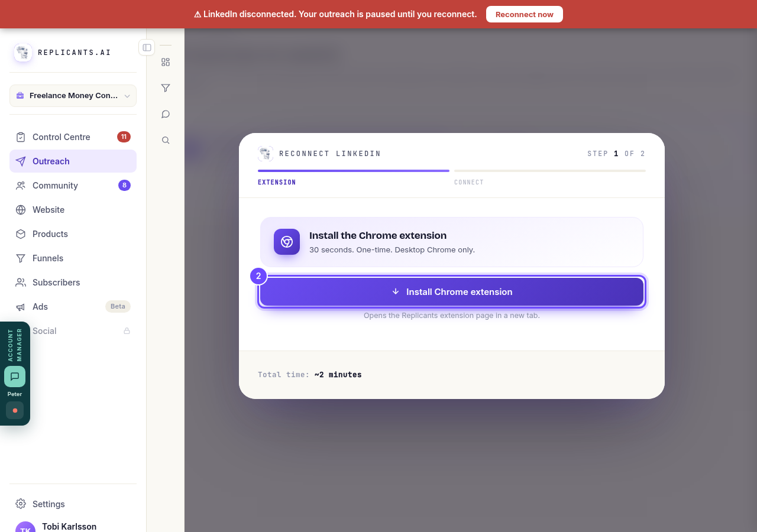Select the Extension step tab
The width and height of the screenshot is (757, 532).
pyautogui.click(x=354, y=177)
